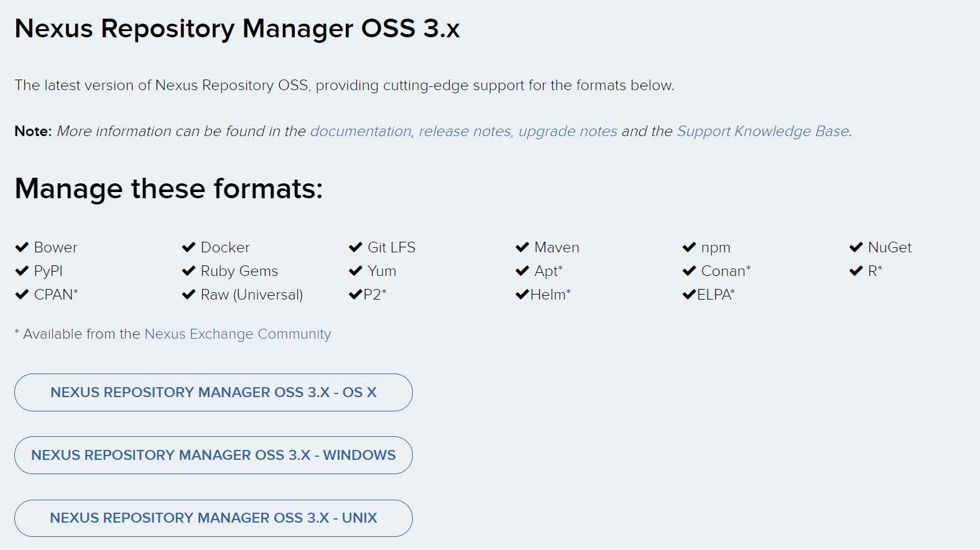The height and width of the screenshot is (550, 980).
Task: Select the Conan* format text
Action: (726, 271)
